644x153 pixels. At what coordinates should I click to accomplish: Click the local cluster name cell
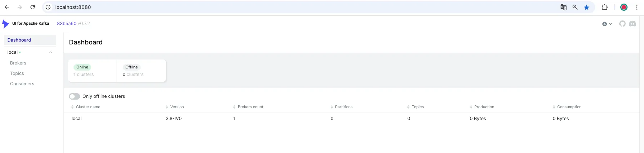[76, 119]
